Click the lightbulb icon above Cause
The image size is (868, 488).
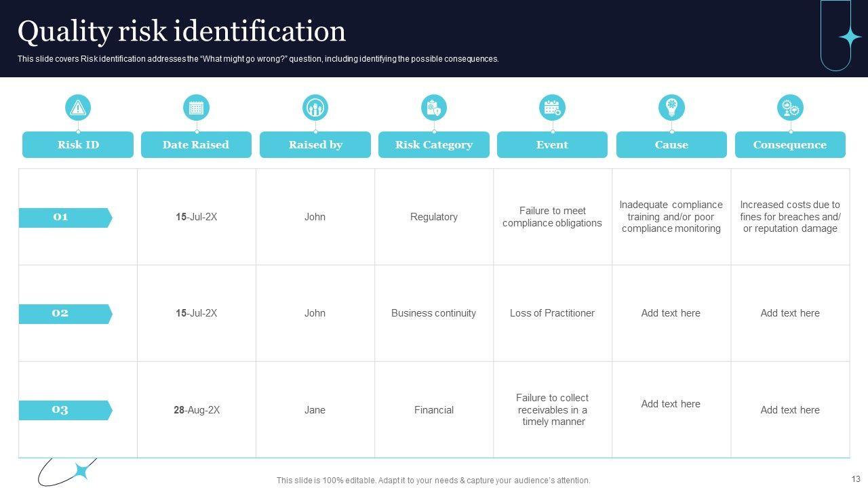coord(671,108)
